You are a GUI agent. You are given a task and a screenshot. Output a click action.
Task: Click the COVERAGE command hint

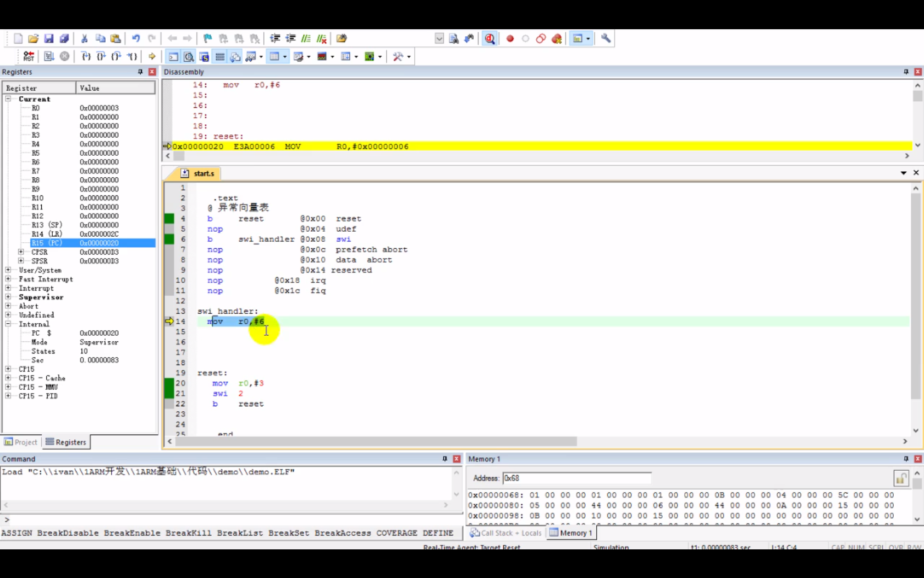coord(397,533)
